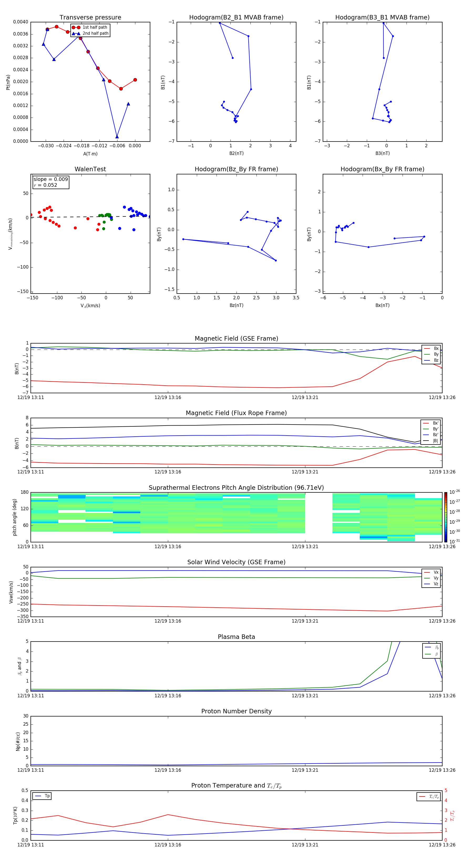Click the 'pitch angle (deg)' axis label
Image resolution: width=473 pixels, height=868 pixels.
(x=14, y=517)
